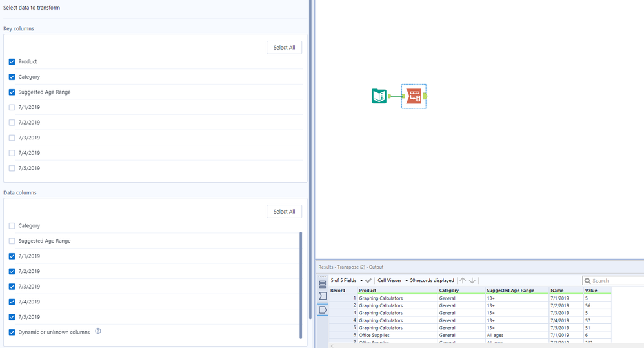This screenshot has width=644, height=348.
Task: Click left arrow of Results horizontal scrollbar
Action: (332, 345)
